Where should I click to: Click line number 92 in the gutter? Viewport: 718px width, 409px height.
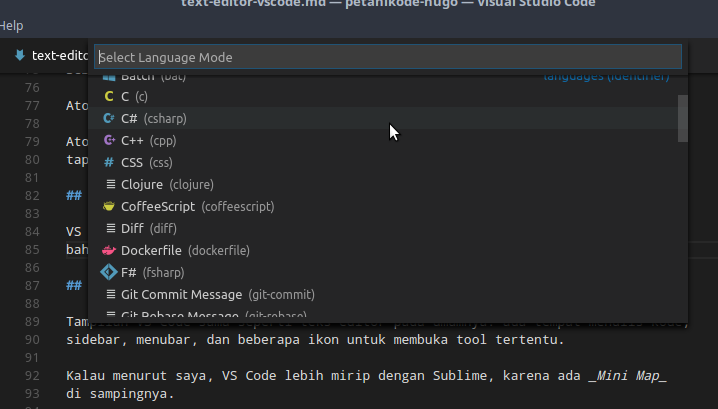(32, 376)
